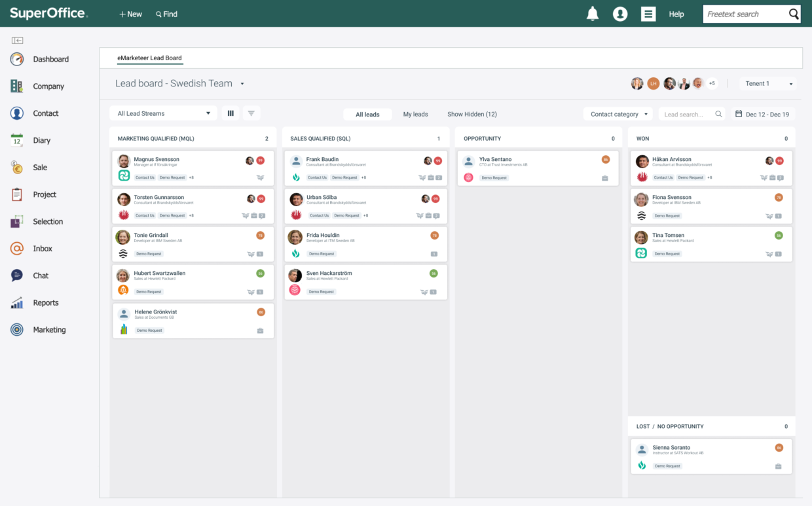
Task: Open the New menu in the top bar
Action: [x=130, y=14]
